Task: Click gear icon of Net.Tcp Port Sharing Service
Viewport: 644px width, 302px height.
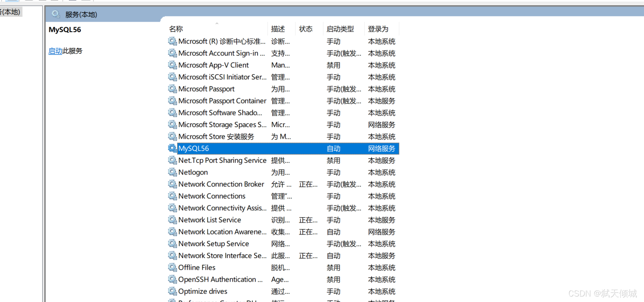Action: 172,161
